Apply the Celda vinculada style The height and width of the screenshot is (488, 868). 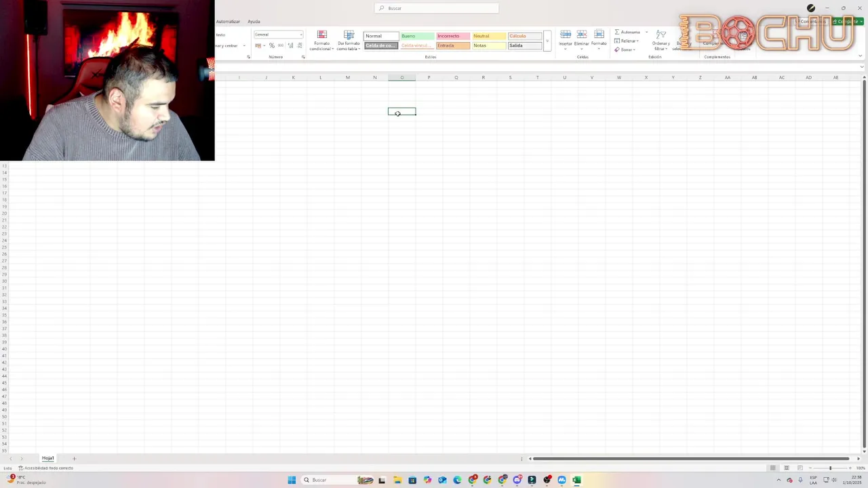pos(417,45)
